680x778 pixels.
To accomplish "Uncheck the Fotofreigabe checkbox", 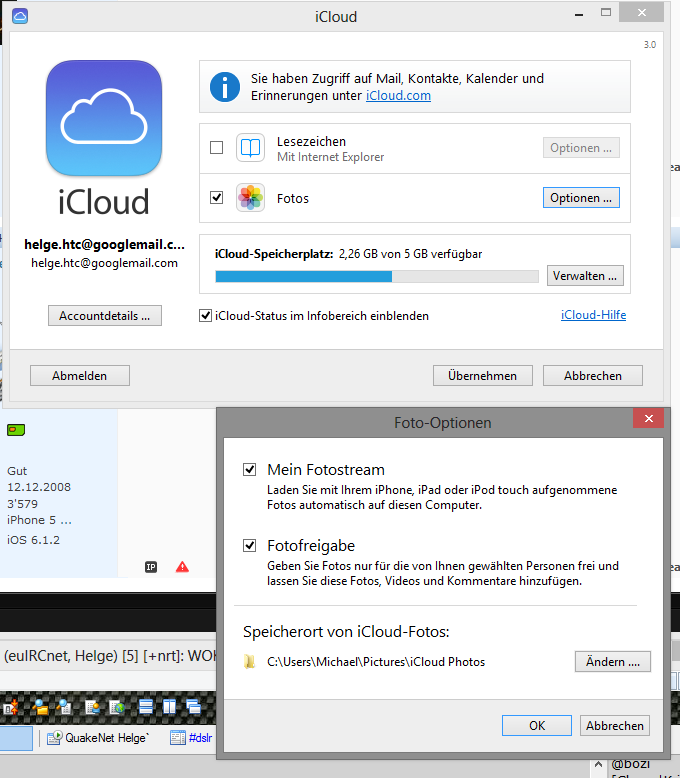I will click(x=249, y=546).
